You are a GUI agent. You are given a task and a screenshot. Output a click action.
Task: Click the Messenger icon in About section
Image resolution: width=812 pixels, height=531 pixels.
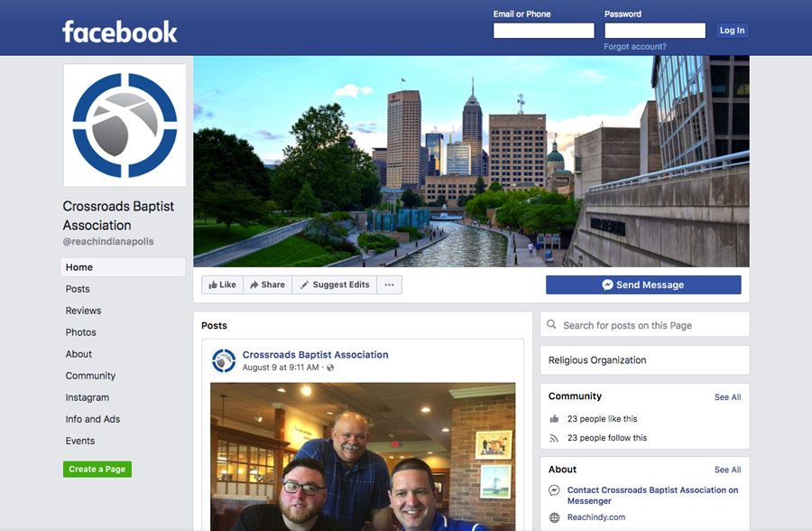(554, 490)
